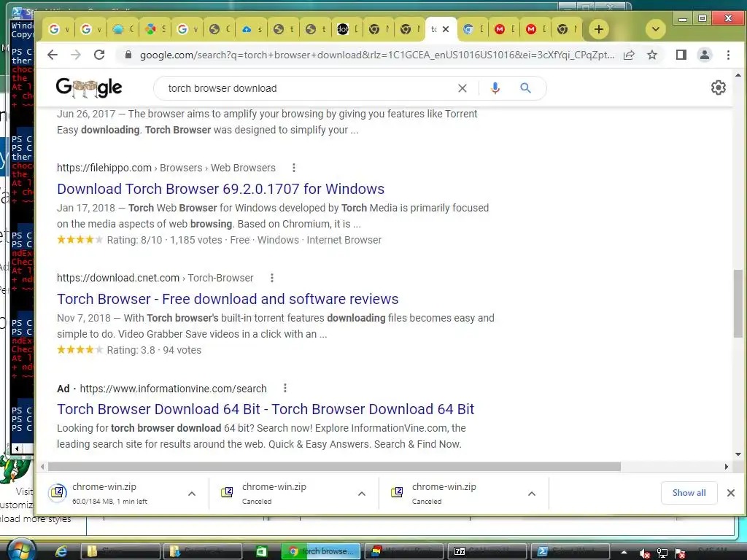The height and width of the screenshot is (560, 747).
Task: Open a new tab with the plus button
Action: (599, 29)
